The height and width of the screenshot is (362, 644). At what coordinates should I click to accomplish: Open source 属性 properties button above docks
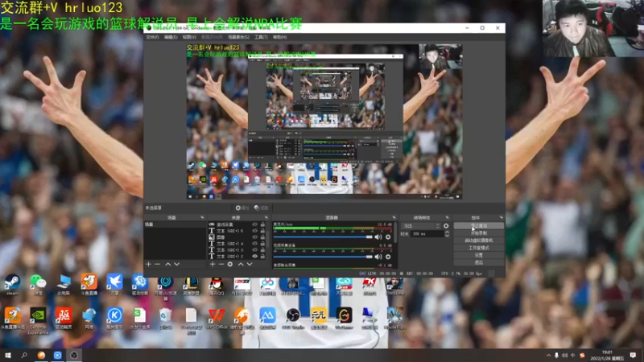coord(242,208)
